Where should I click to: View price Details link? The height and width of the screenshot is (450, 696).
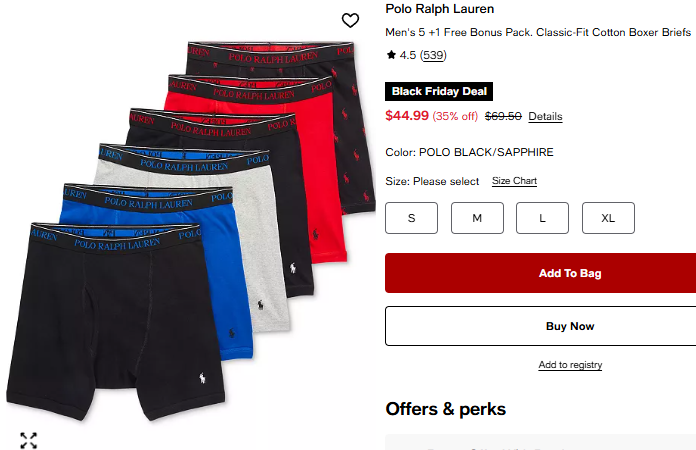pyautogui.click(x=545, y=116)
